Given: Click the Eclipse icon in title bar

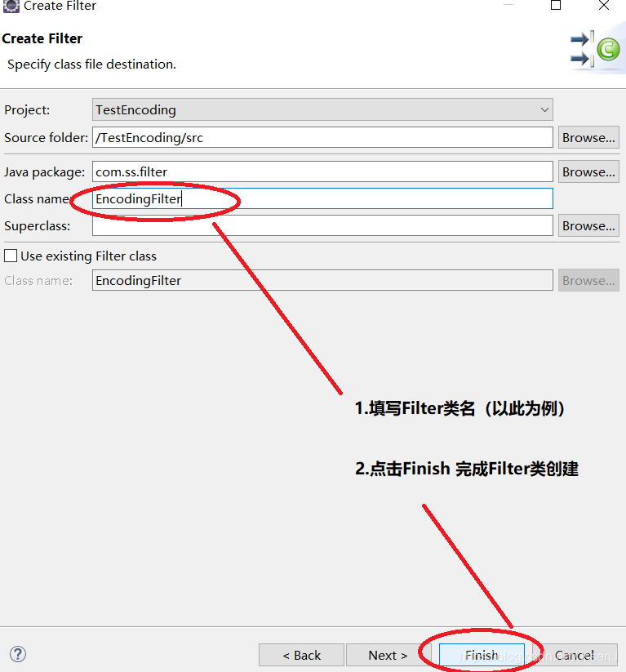Looking at the screenshot, I should (11, 6).
